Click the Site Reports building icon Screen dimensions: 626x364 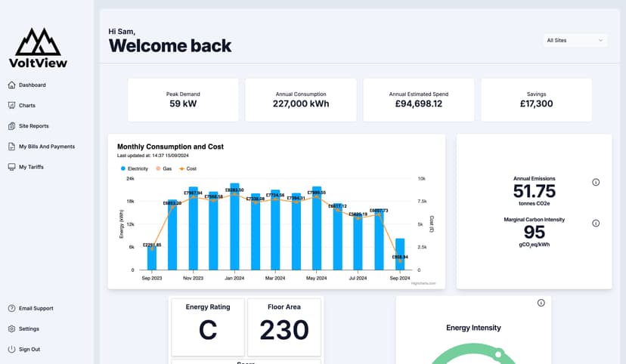[11, 126]
